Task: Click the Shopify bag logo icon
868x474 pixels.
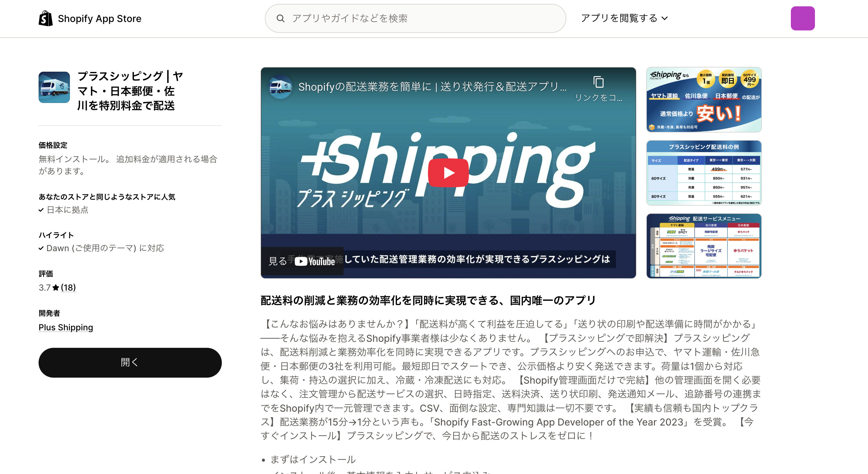Action: (46, 18)
